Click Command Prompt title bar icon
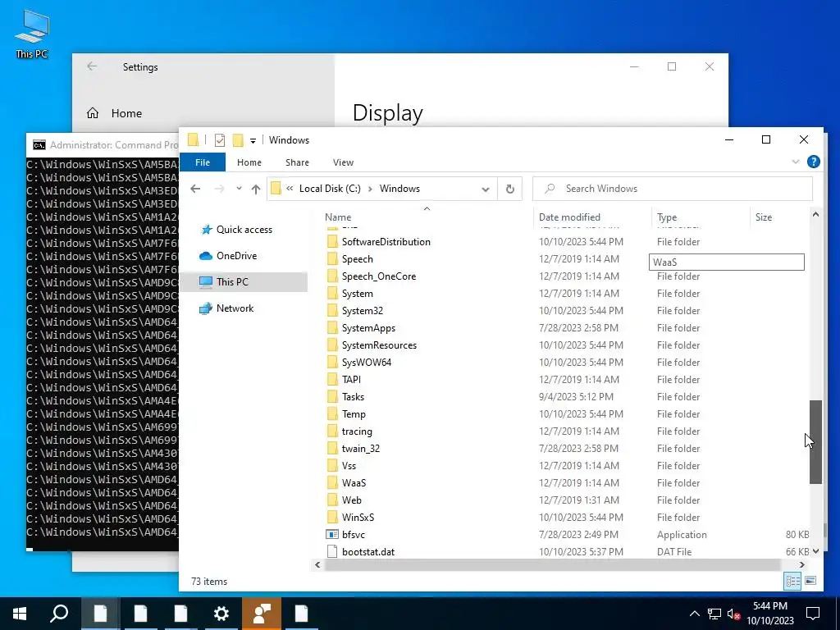This screenshot has height=630, width=840. point(39,144)
